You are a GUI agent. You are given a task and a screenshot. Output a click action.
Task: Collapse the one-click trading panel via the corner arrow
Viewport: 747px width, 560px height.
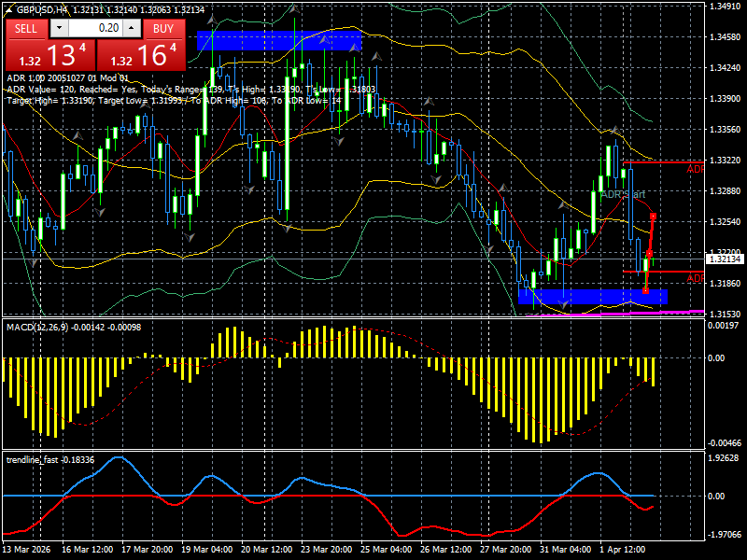coord(9,9)
